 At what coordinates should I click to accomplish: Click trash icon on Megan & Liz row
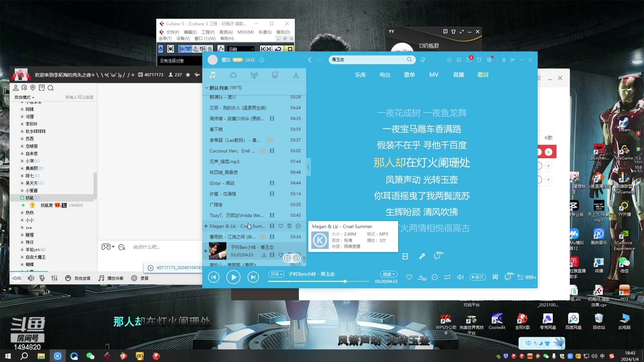[289, 226]
